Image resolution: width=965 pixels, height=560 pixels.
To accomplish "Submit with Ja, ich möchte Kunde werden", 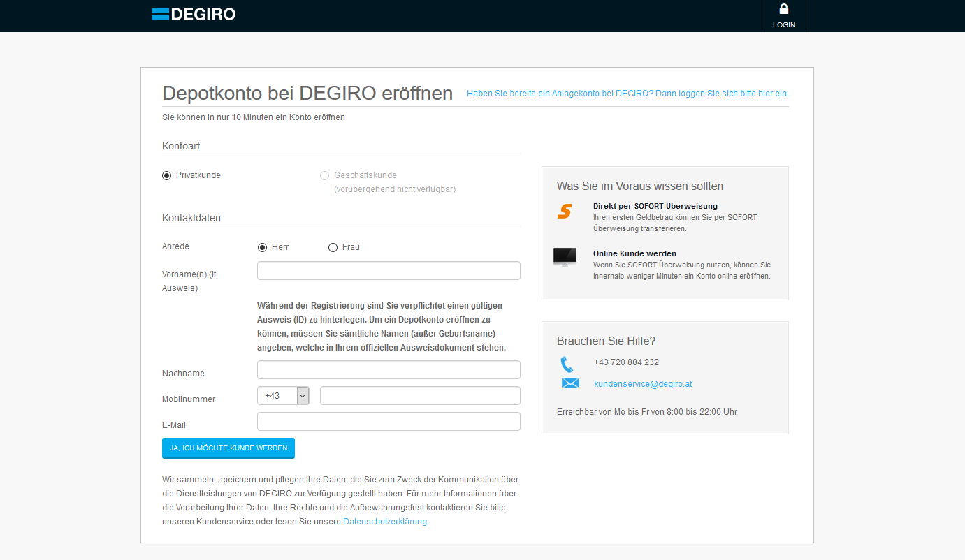I will point(228,448).
